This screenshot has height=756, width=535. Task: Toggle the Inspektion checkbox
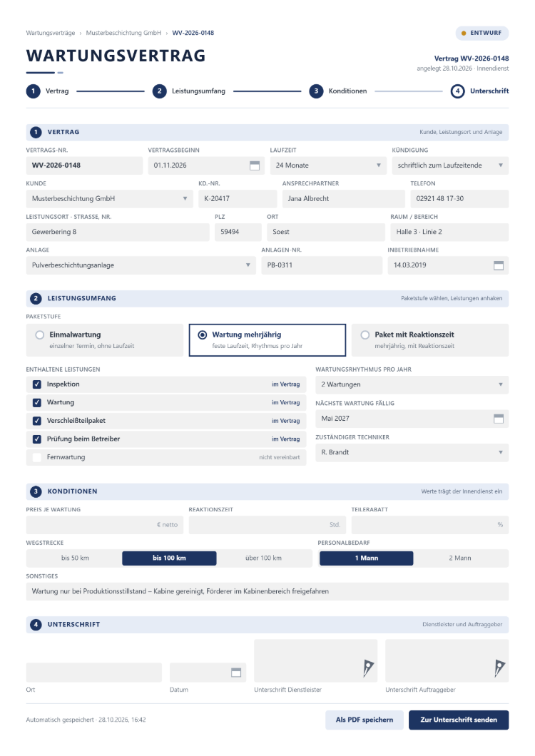click(36, 384)
